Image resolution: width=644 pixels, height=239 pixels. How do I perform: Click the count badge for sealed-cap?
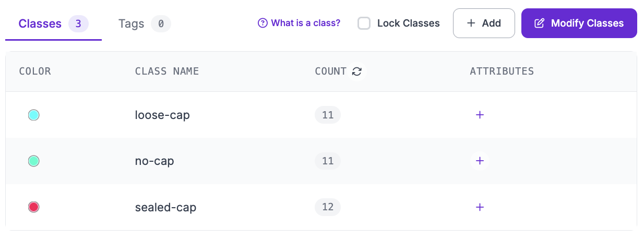[x=328, y=207]
